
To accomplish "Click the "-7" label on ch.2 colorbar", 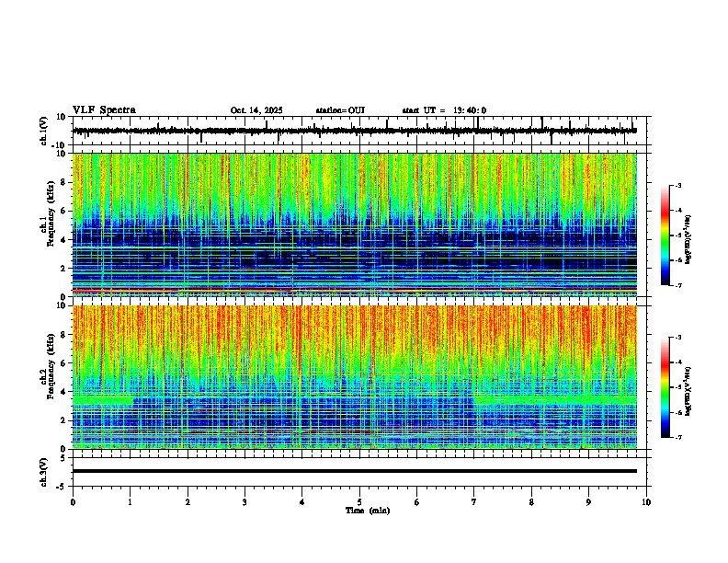I will pyautogui.click(x=678, y=438).
